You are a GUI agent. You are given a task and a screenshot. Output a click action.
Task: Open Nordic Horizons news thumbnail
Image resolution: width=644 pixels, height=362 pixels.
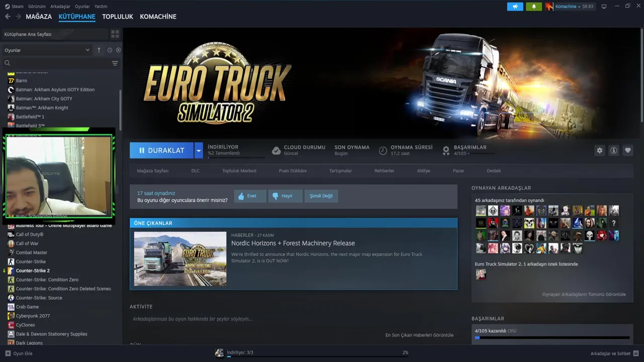pyautogui.click(x=180, y=258)
